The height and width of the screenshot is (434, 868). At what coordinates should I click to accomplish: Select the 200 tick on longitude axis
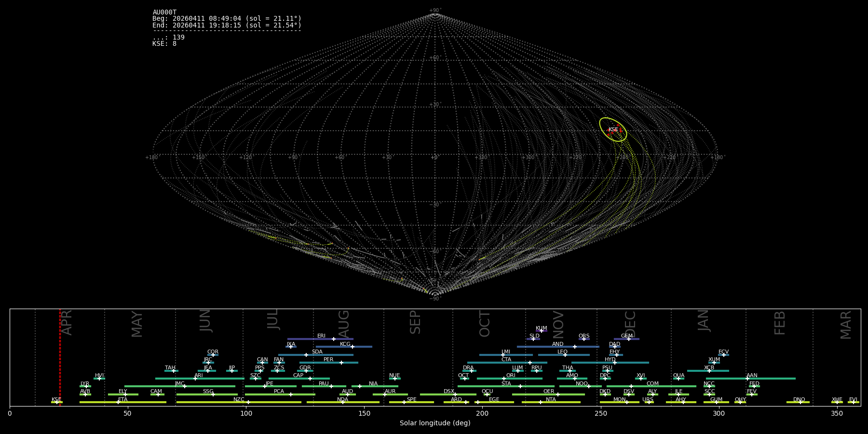coord(482,413)
